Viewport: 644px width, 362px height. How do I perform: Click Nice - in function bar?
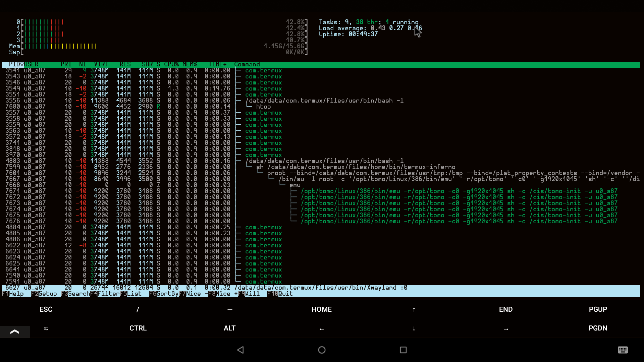click(194, 294)
